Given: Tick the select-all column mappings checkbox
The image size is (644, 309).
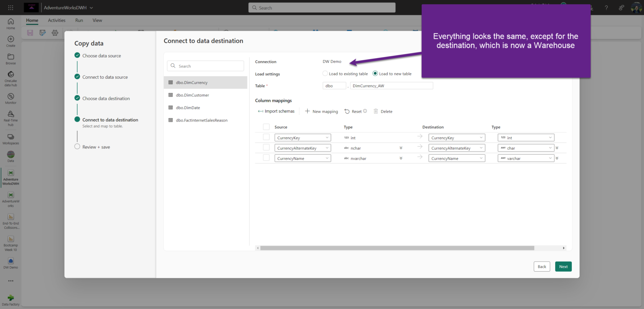Looking at the screenshot, I should coord(266,127).
